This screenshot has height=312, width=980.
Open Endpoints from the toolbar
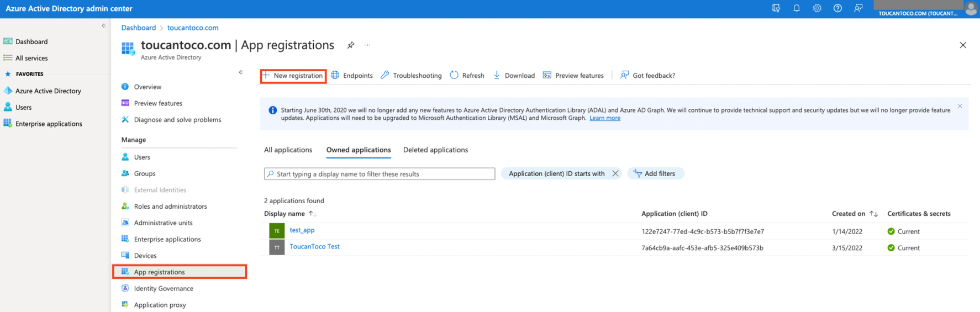pos(352,76)
